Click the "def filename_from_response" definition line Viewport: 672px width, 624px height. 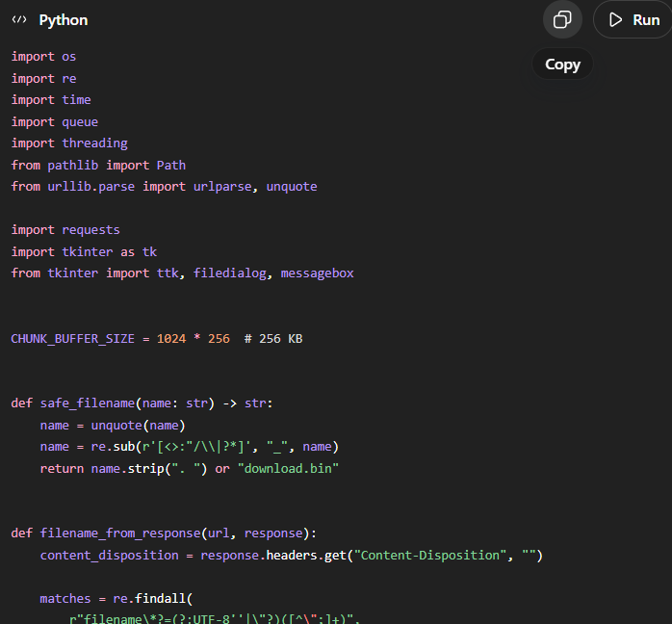164,533
